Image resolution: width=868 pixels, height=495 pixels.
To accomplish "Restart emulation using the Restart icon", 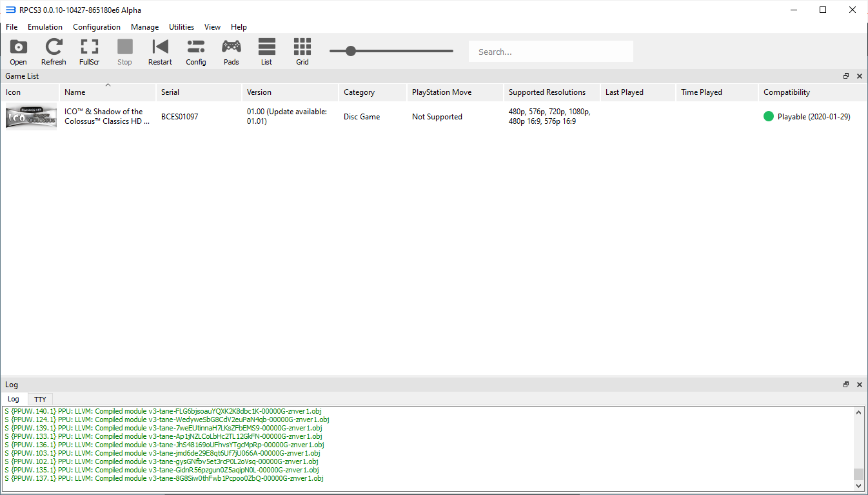I will [160, 52].
